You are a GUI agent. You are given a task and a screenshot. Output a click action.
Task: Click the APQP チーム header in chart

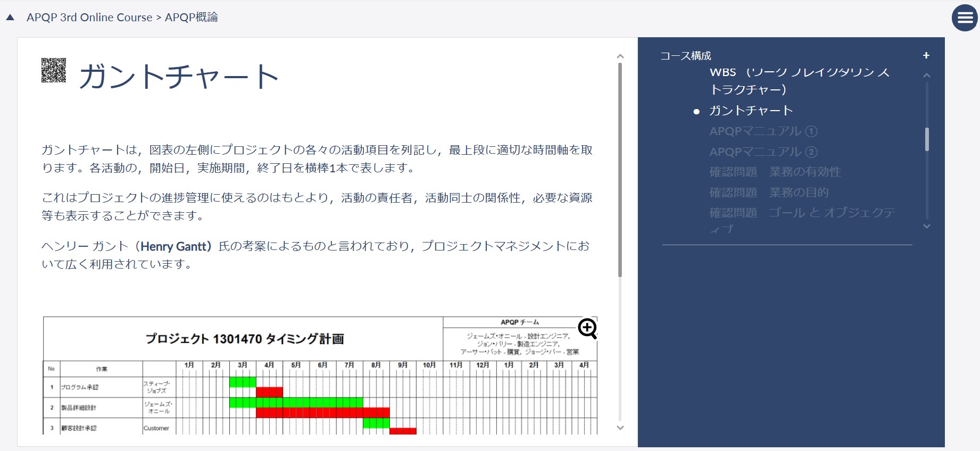pyautogui.click(x=520, y=322)
